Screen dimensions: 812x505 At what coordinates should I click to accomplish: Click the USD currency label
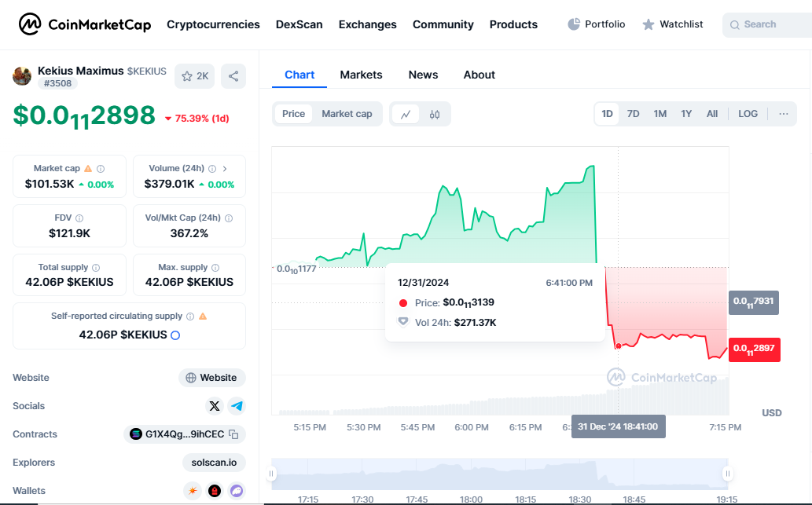click(x=772, y=413)
